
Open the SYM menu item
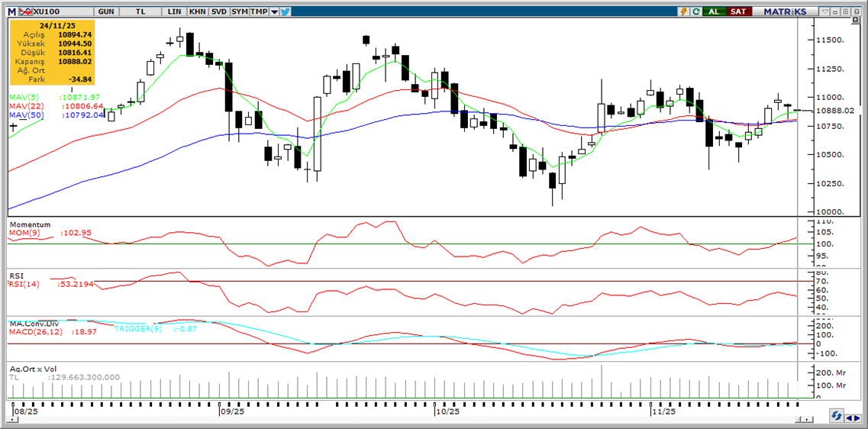point(240,11)
